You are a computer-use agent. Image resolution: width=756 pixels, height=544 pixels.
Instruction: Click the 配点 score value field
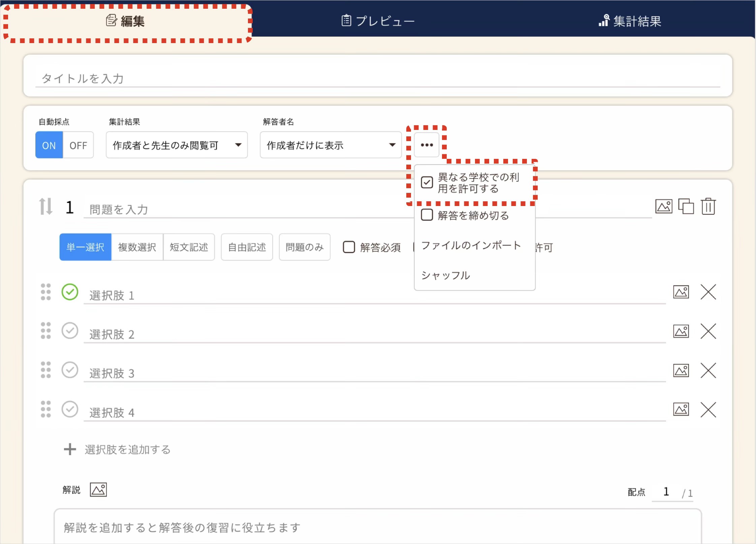(666, 492)
